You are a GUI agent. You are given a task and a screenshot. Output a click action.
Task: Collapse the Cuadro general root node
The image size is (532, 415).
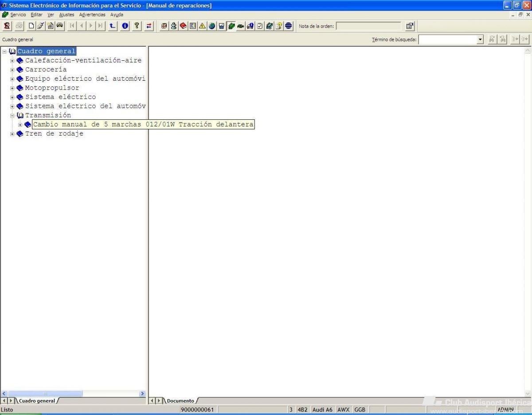pyautogui.click(x=4, y=51)
